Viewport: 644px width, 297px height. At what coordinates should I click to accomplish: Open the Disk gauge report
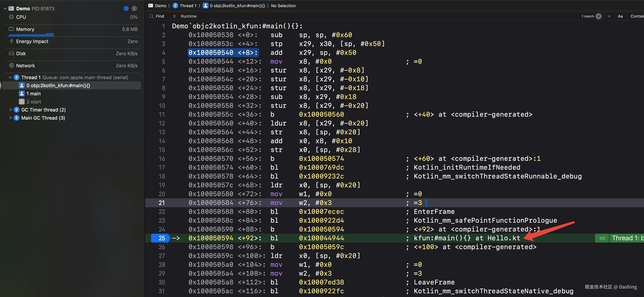[x=21, y=53]
